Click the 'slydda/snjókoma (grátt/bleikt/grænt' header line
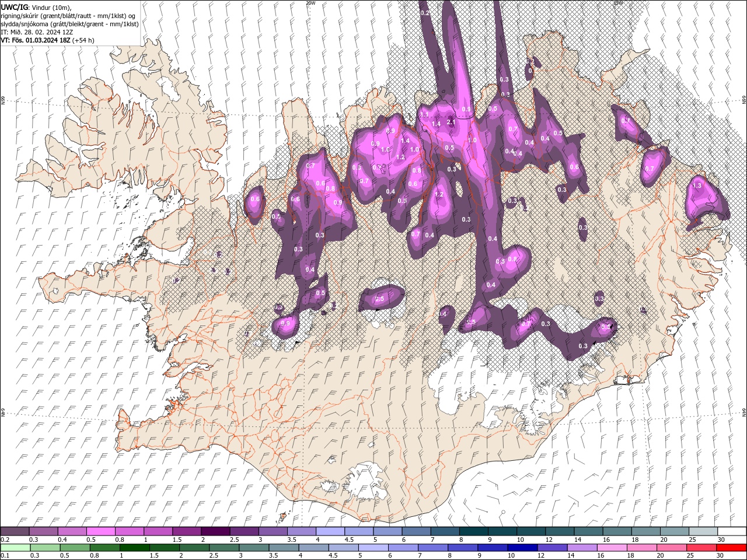Screen dimensions: 747x560 [69, 24]
